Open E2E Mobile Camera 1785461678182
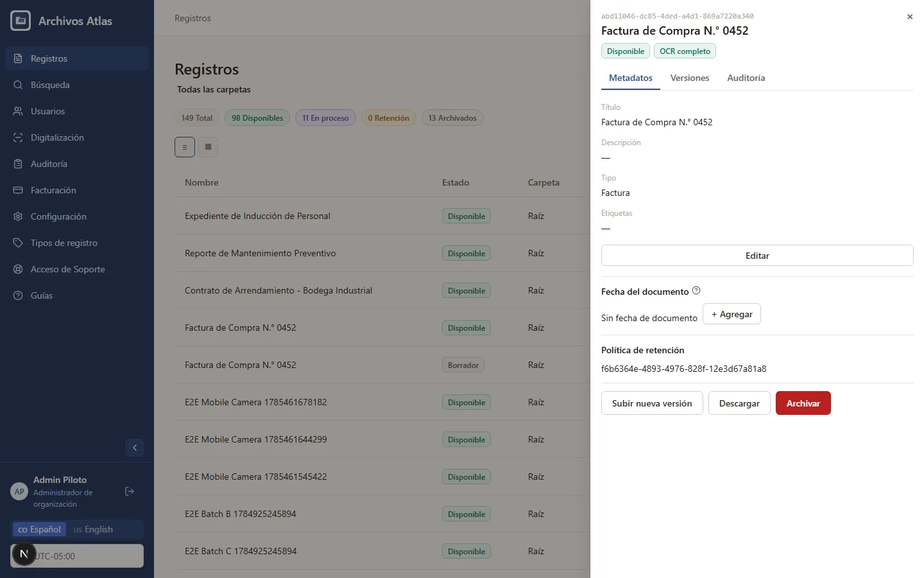 point(382,402)
